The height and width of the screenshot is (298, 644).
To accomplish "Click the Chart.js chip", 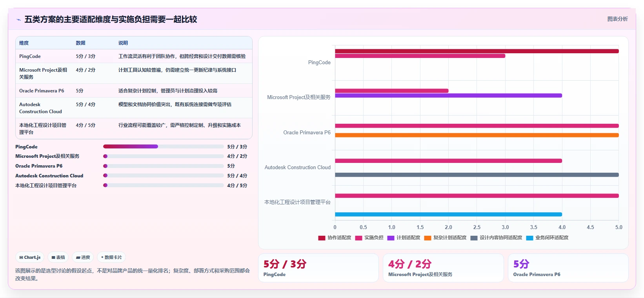I will [30, 257].
